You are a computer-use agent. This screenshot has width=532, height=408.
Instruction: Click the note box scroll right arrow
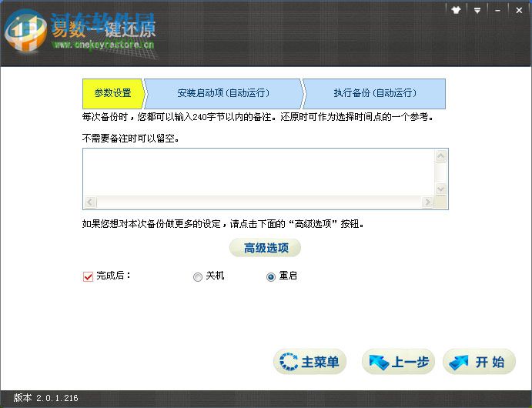[427, 202]
